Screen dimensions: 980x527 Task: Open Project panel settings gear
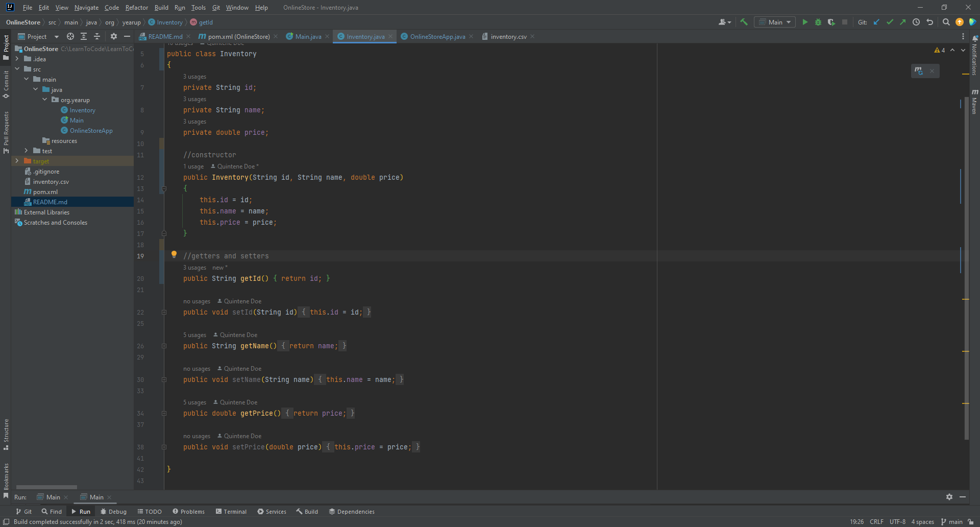(114, 36)
